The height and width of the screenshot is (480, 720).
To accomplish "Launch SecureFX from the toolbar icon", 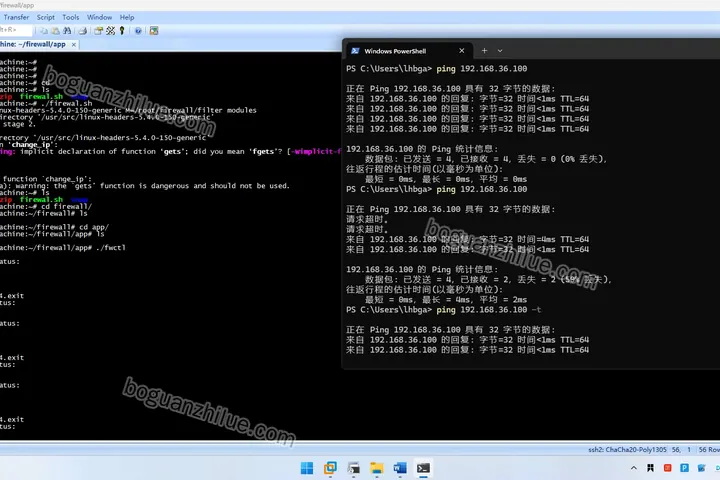I will click(x=154, y=31).
